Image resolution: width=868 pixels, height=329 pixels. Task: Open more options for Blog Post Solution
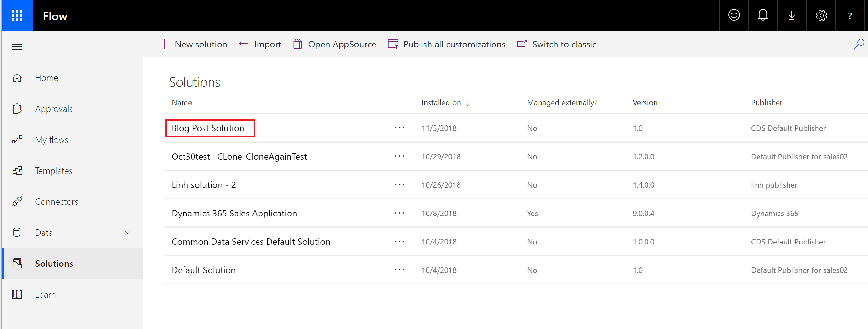(x=399, y=128)
